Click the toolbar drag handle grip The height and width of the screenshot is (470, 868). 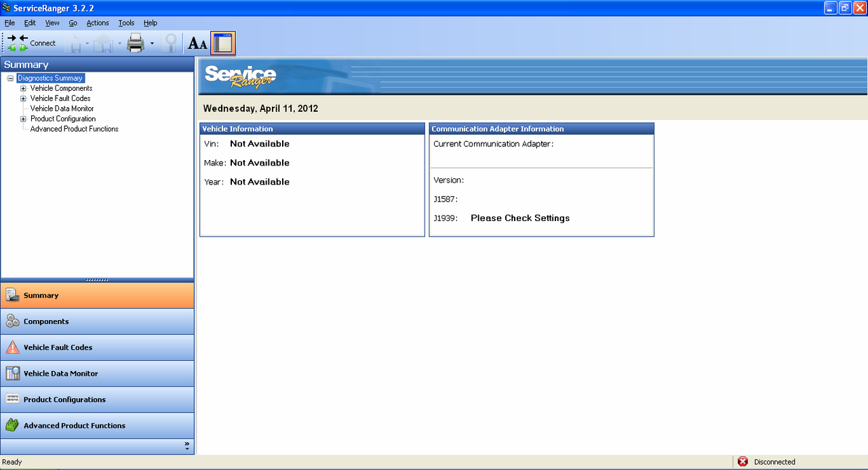[x=3, y=43]
